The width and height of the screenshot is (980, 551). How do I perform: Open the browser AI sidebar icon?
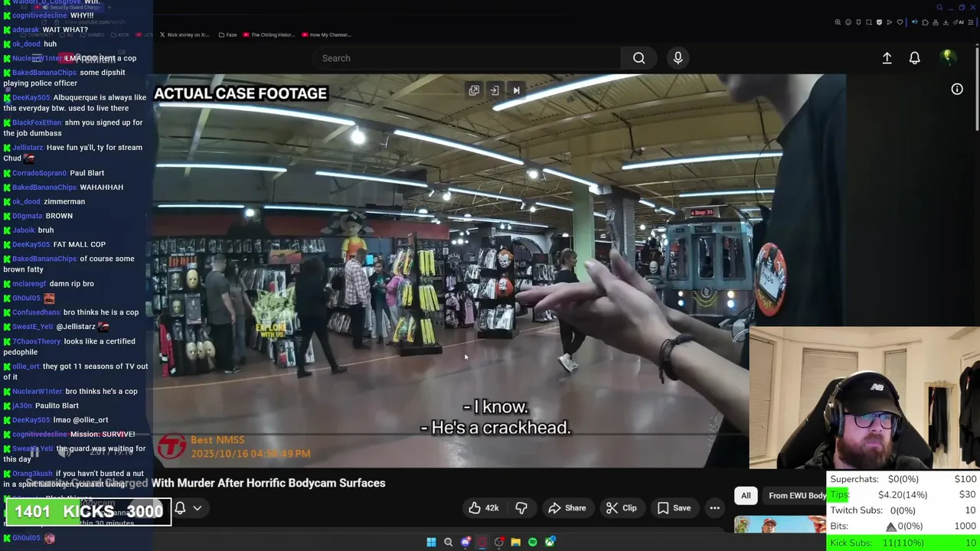[960, 22]
